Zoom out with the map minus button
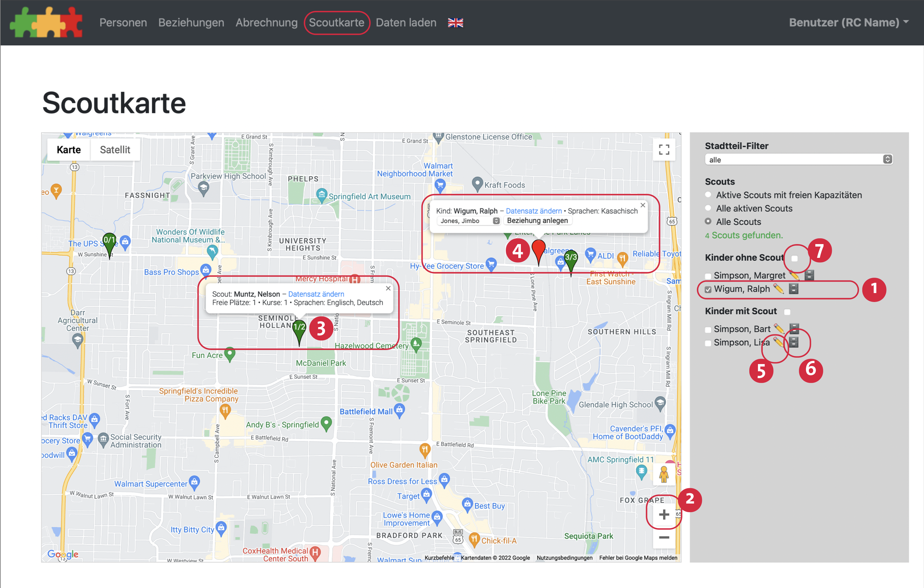The width and height of the screenshot is (924, 588). [x=664, y=537]
